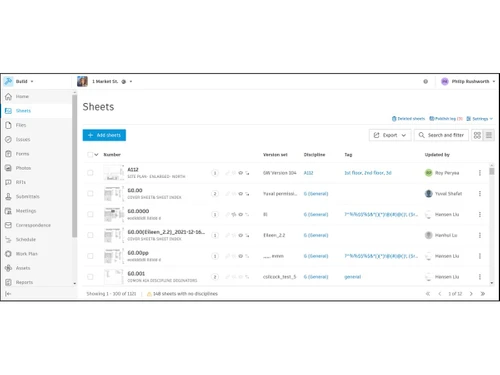Tick the checkbox for sheet G0.001
Screen dimensions: 500x375
point(90,277)
